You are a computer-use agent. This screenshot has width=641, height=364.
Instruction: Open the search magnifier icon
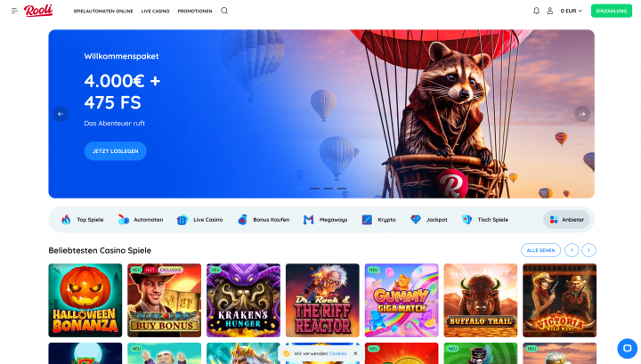pyautogui.click(x=224, y=11)
